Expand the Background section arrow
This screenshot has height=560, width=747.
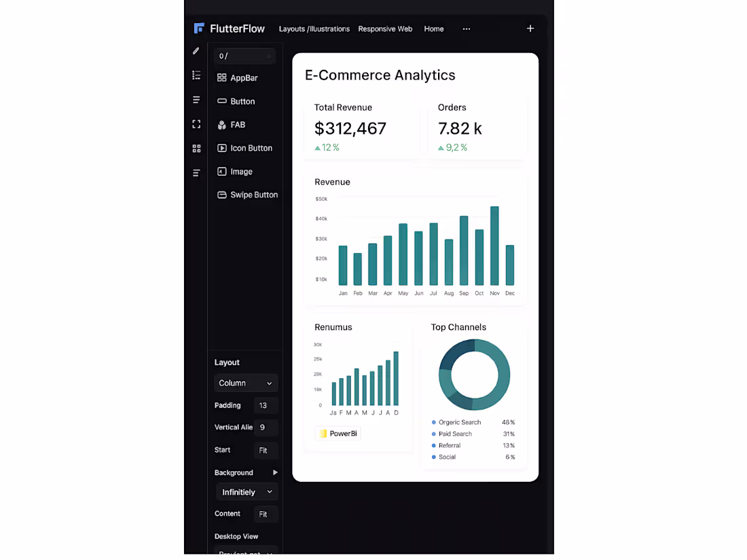[x=275, y=472]
